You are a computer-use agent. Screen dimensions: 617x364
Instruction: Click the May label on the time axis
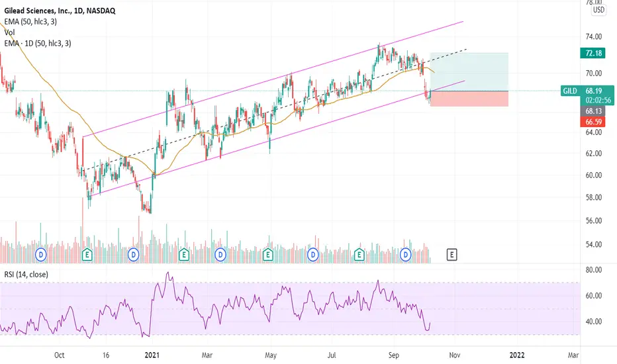[271, 355]
